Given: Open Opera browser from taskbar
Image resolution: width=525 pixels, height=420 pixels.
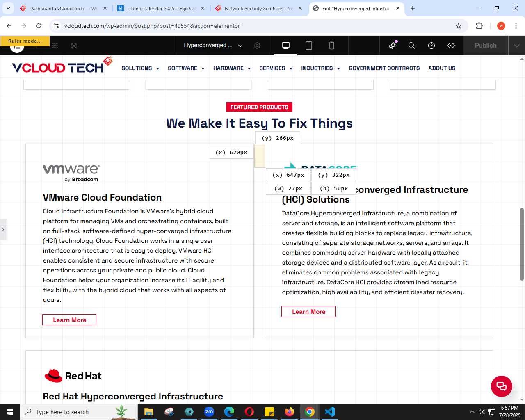Looking at the screenshot, I should (249, 412).
